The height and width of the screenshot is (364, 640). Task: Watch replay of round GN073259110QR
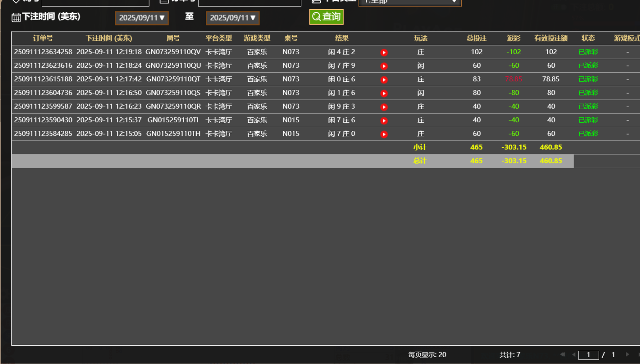coord(384,107)
